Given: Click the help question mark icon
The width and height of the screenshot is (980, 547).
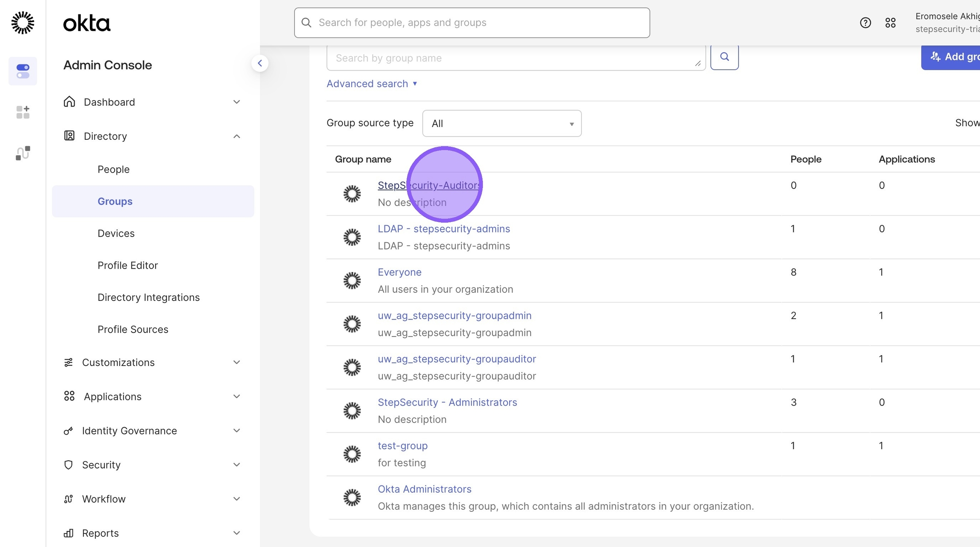Looking at the screenshot, I should [x=865, y=23].
